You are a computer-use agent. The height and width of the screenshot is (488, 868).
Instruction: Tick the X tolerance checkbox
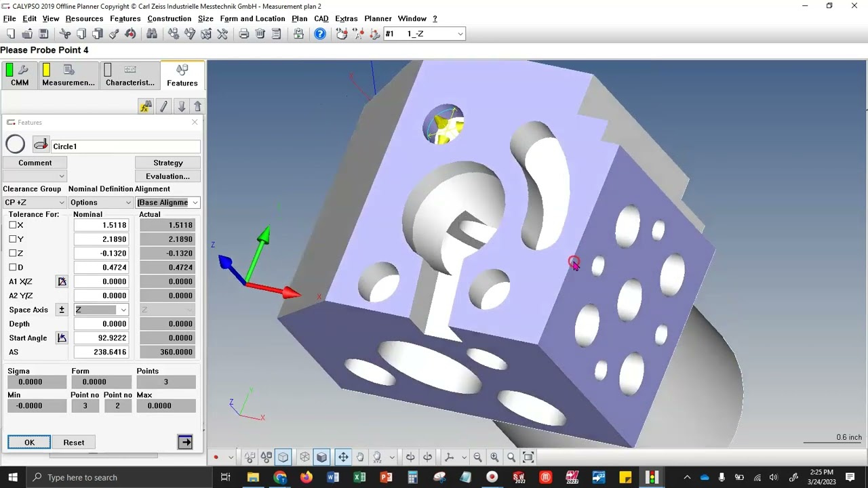pyautogui.click(x=13, y=225)
